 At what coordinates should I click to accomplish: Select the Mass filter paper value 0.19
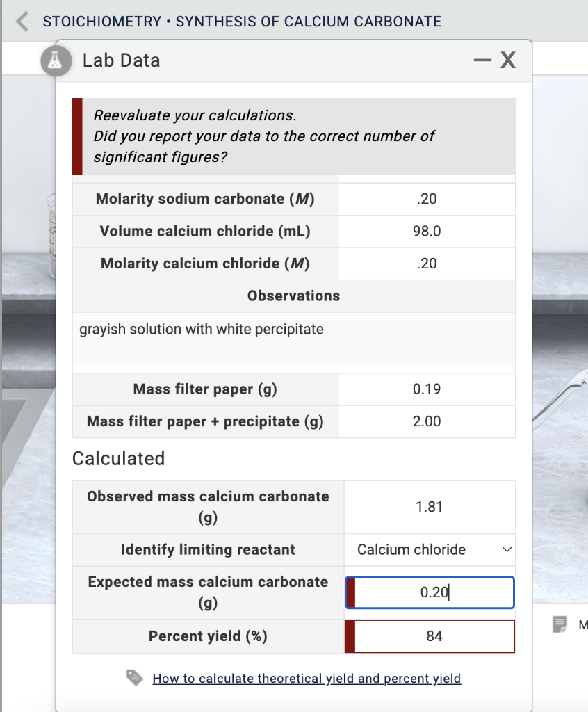tap(426, 389)
